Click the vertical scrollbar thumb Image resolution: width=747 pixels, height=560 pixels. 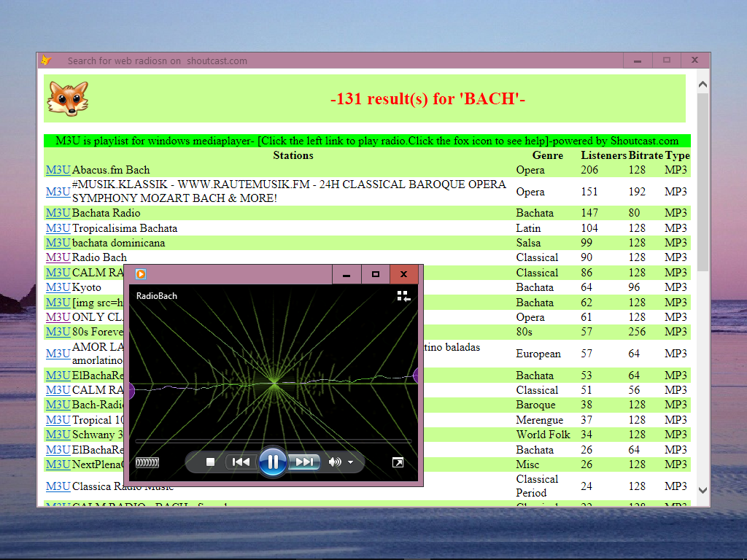tap(703, 182)
